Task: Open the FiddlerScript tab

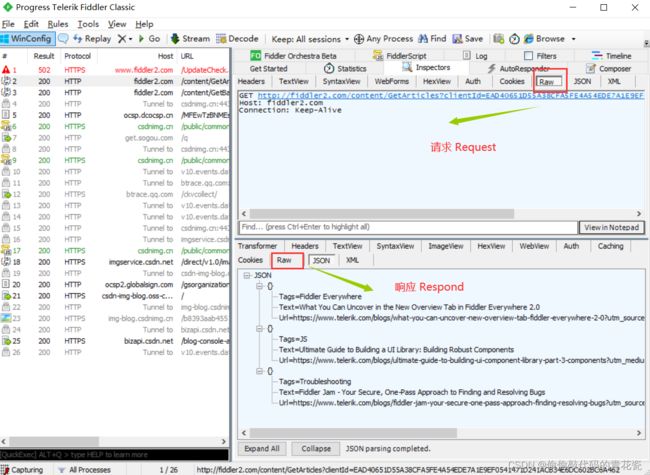Action: tap(400, 56)
